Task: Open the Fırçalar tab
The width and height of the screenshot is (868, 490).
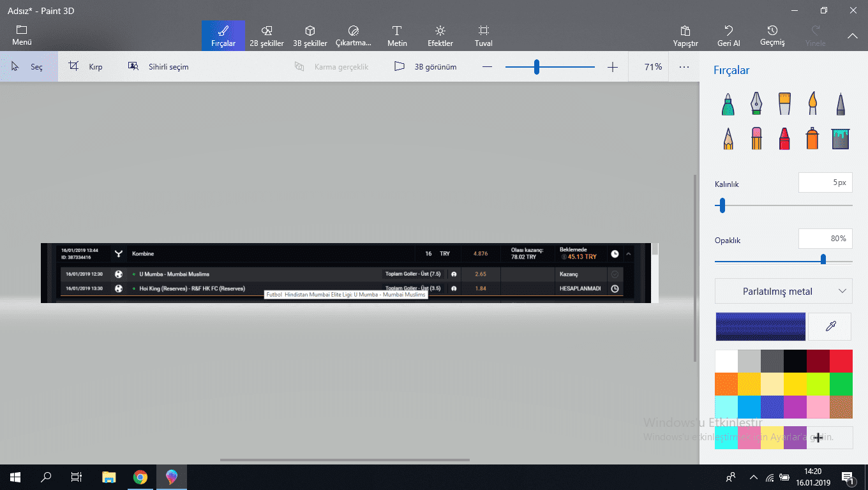Action: tap(223, 36)
